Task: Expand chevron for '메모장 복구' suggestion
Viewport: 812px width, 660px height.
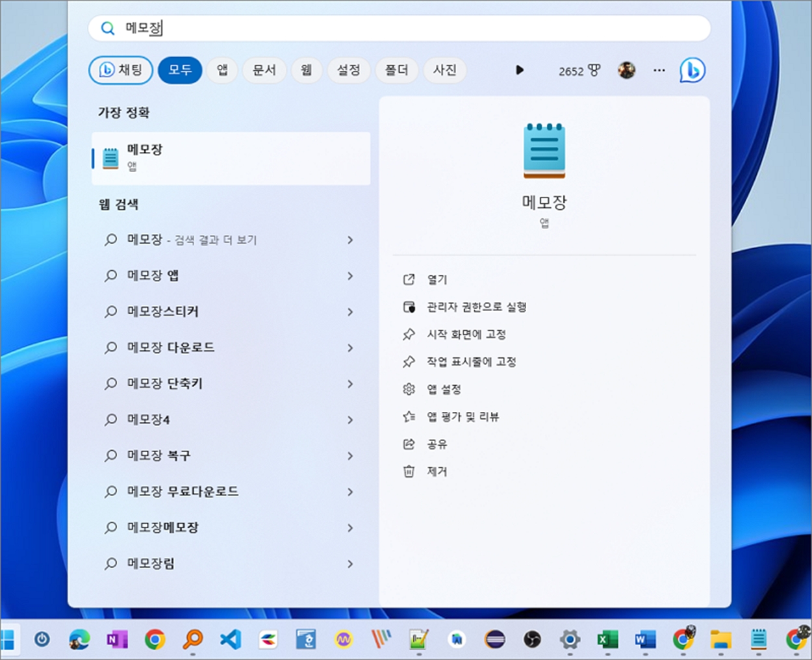Action: click(350, 456)
